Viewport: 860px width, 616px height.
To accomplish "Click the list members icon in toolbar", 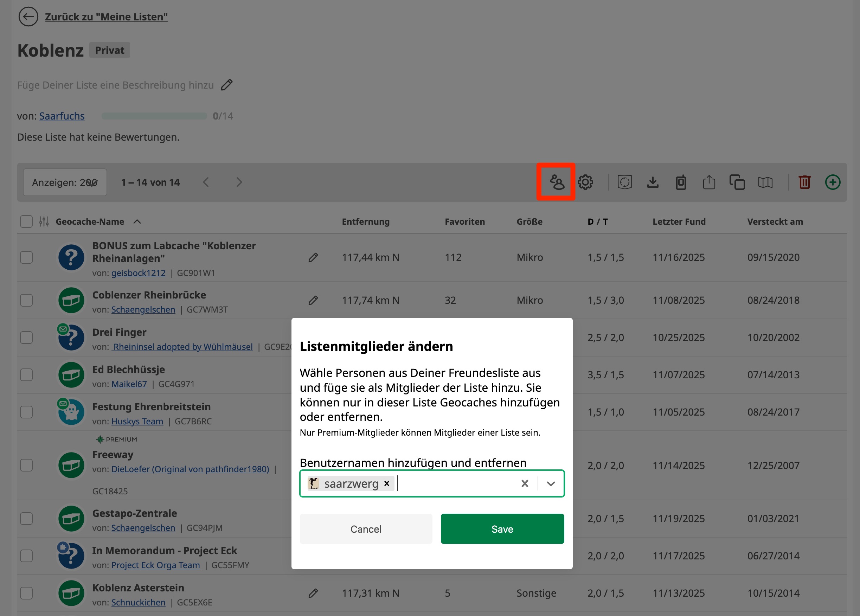I will 556,182.
